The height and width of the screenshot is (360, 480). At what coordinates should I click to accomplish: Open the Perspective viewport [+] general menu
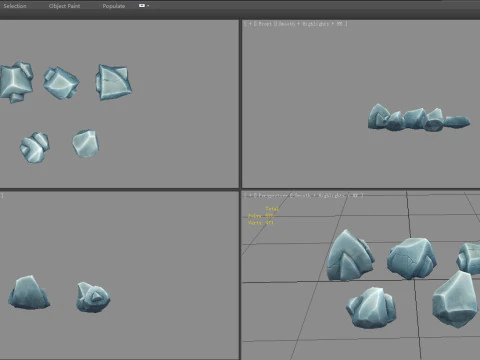(x=250, y=195)
